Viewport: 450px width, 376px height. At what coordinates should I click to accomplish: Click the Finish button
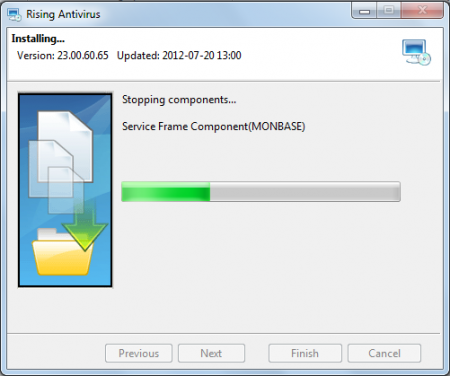305,353
